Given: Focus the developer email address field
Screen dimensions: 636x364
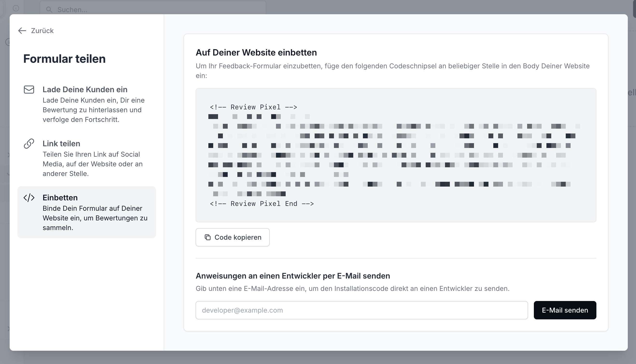Looking at the screenshot, I should pos(361,310).
